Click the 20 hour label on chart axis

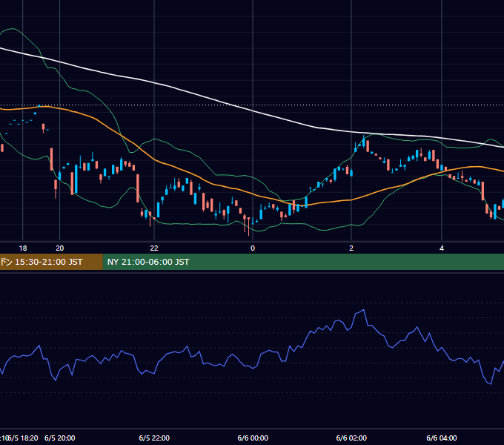click(x=60, y=248)
